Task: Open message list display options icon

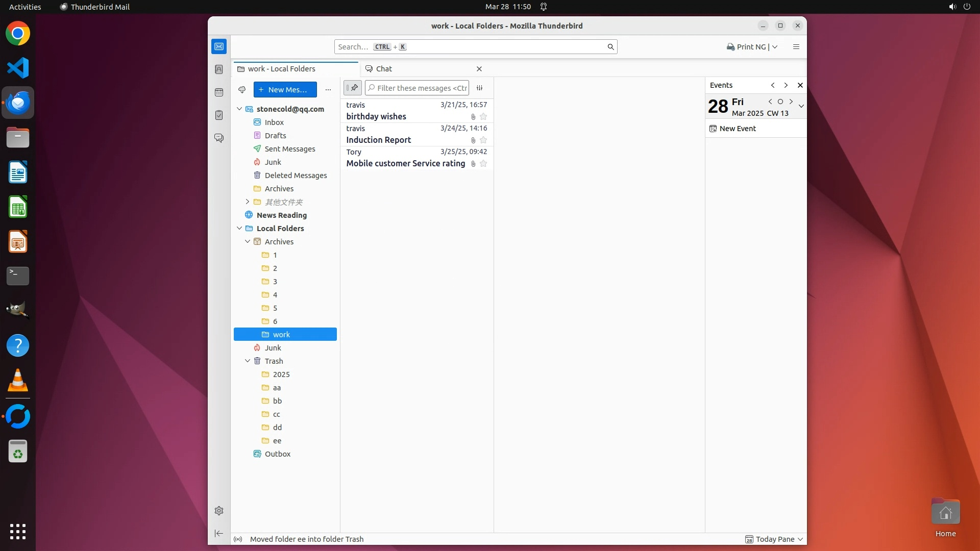Action: click(x=479, y=88)
